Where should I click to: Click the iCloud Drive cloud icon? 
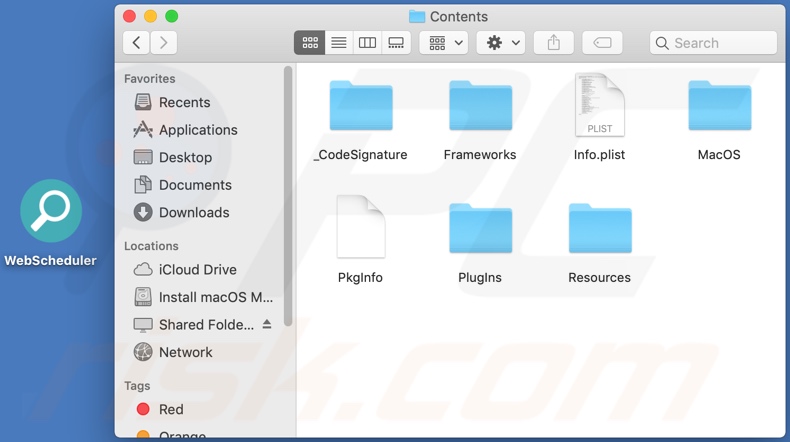click(143, 270)
